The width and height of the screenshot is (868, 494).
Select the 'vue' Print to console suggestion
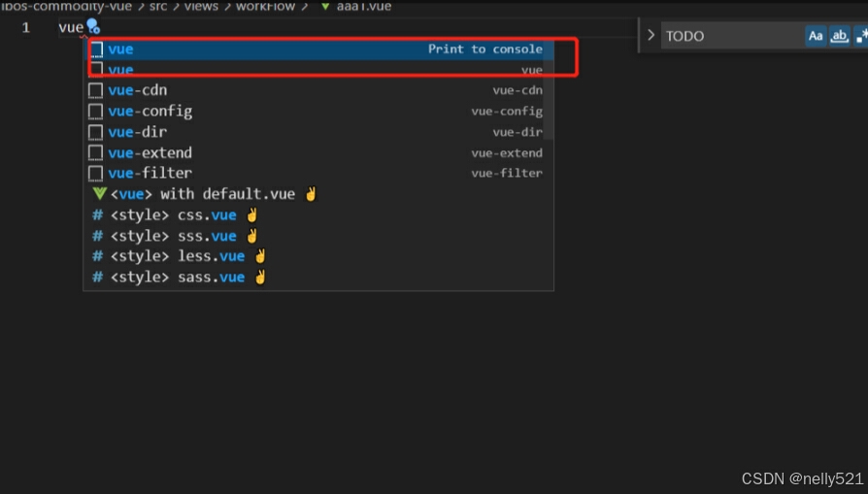click(x=318, y=49)
